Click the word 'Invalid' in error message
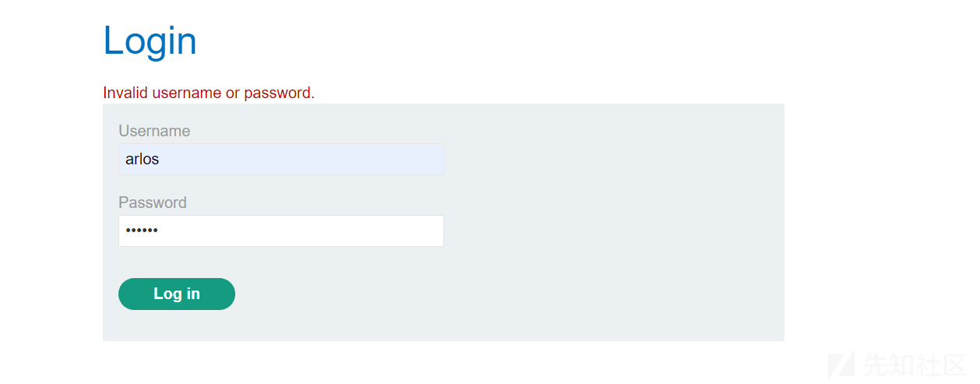Image resolution: width=980 pixels, height=384 pixels. click(125, 93)
